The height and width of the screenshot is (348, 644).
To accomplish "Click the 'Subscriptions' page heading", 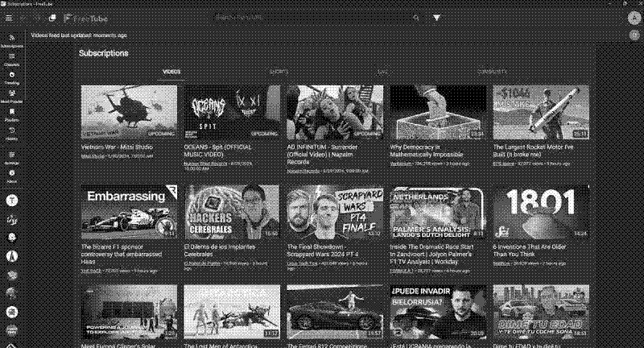I will pos(104,53).
